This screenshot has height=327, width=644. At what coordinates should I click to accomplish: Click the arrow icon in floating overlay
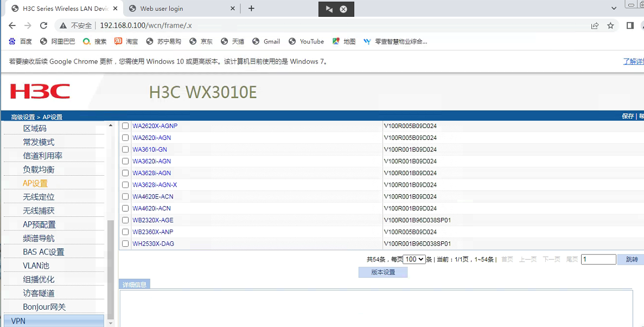tap(329, 9)
